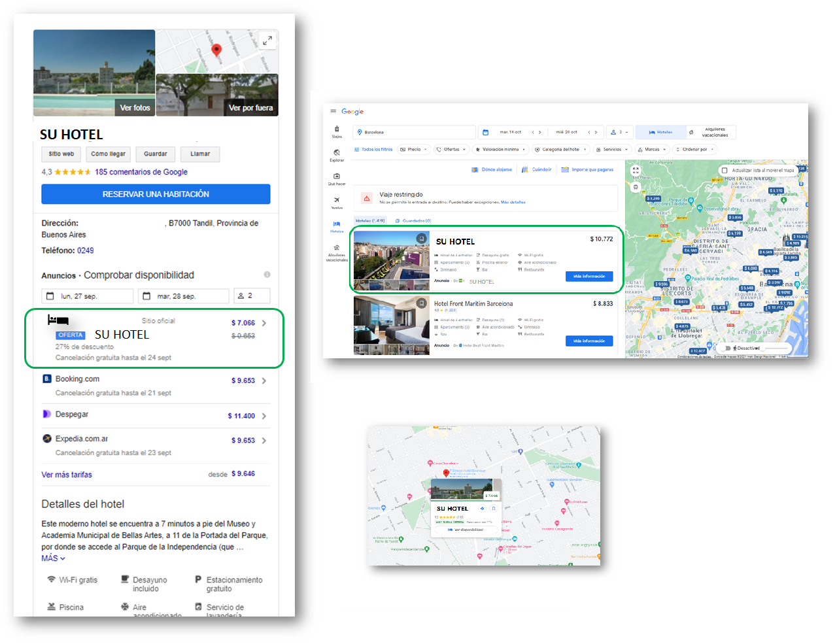The image size is (835, 644).
Task: Open the check-out date field 'mar, 28 sep.'
Action: (184, 296)
